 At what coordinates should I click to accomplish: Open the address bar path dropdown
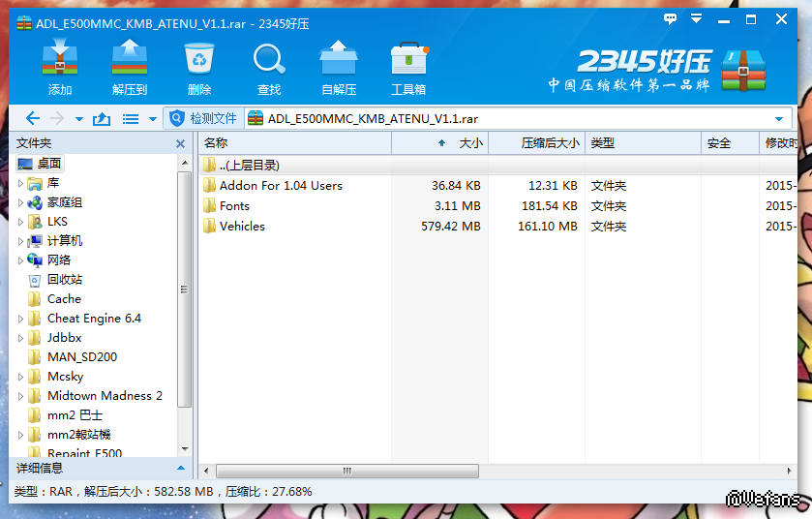(x=779, y=119)
